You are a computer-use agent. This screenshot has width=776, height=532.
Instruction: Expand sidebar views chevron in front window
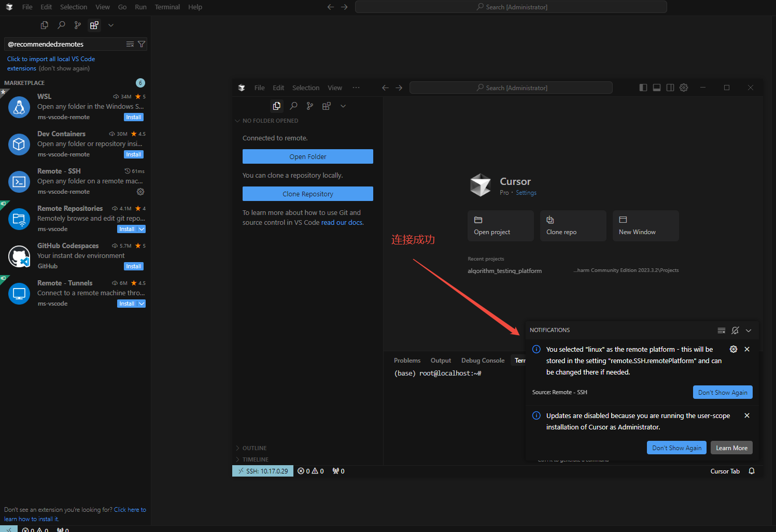343,106
